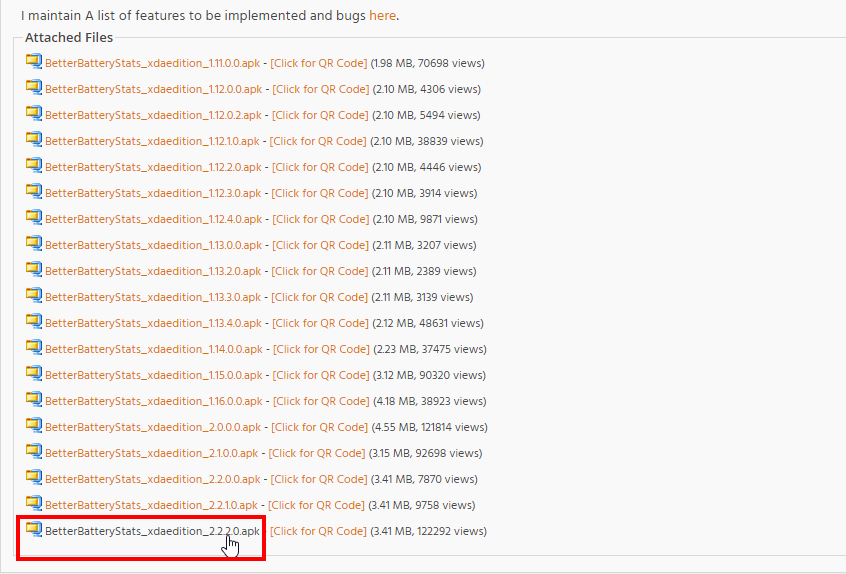This screenshot has width=846, height=574.
Task: Click the file icon beside the 1.12.3.0 apk
Action: (x=34, y=191)
